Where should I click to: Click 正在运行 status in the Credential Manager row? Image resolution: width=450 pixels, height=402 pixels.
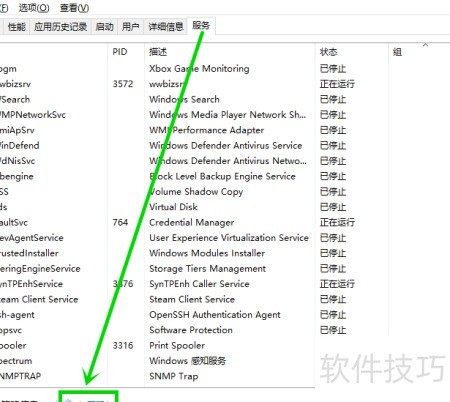tap(337, 222)
